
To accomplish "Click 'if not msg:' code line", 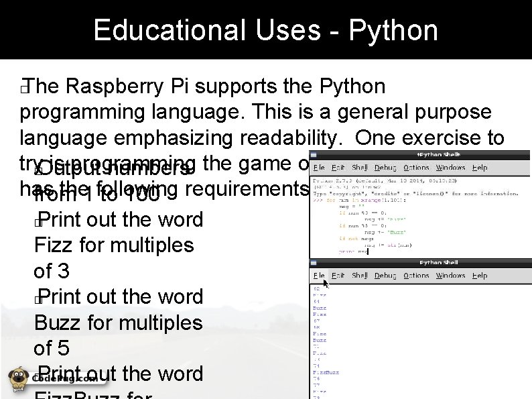I will [356, 239].
